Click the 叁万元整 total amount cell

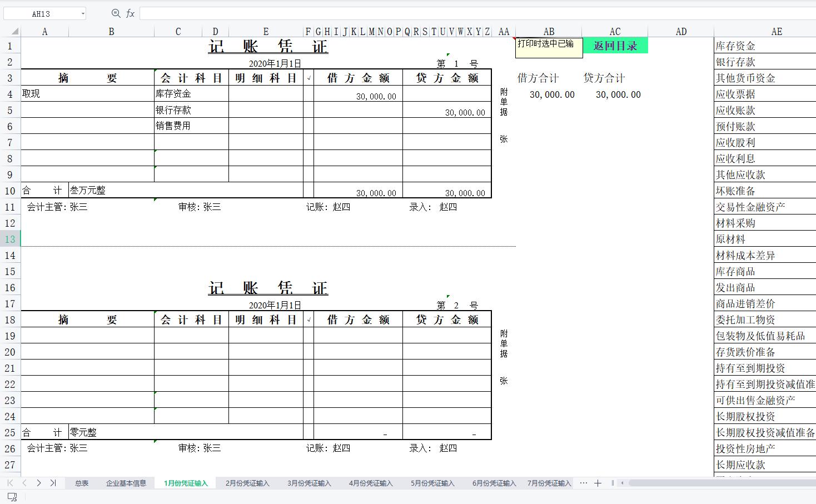(x=186, y=190)
